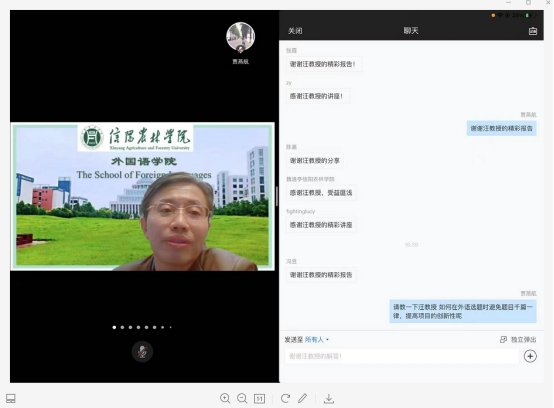The height and width of the screenshot is (408, 554).
Task: Click the participant avatar thumbnail at top
Action: [241, 37]
